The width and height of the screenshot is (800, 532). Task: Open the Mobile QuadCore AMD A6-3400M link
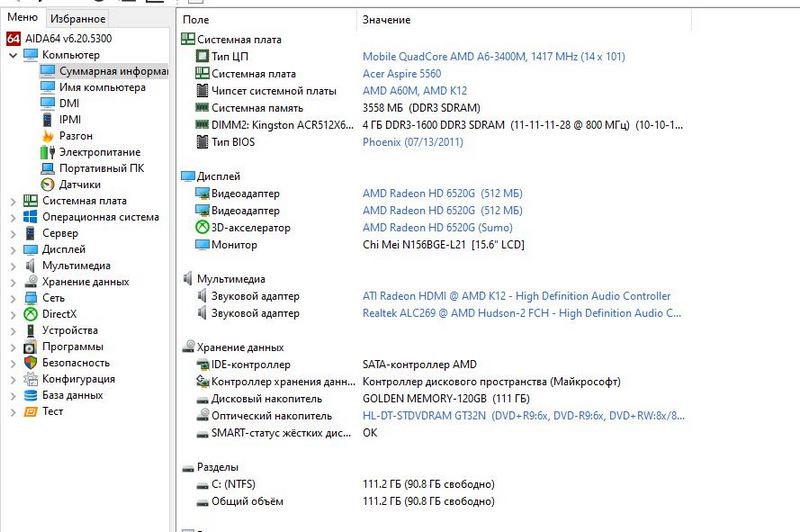(x=493, y=57)
